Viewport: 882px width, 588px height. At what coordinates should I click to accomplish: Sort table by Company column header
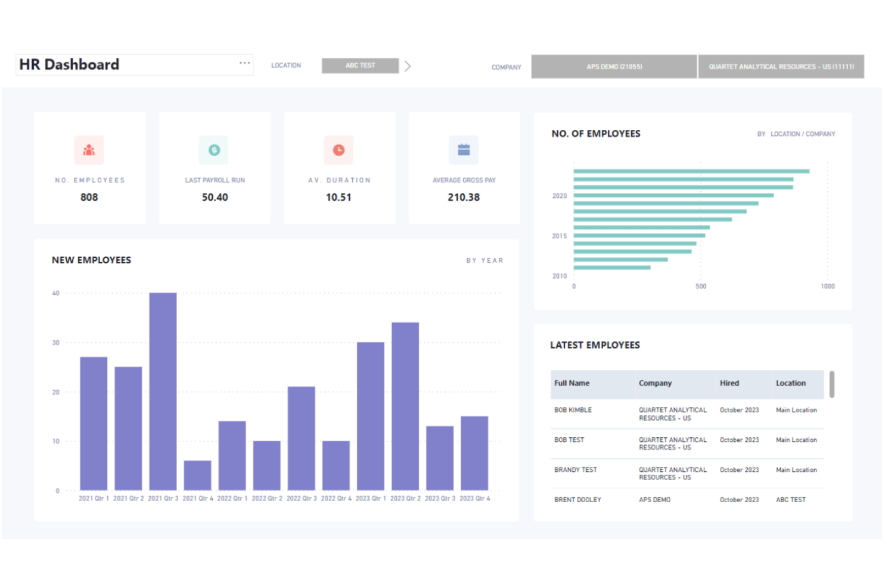655,384
